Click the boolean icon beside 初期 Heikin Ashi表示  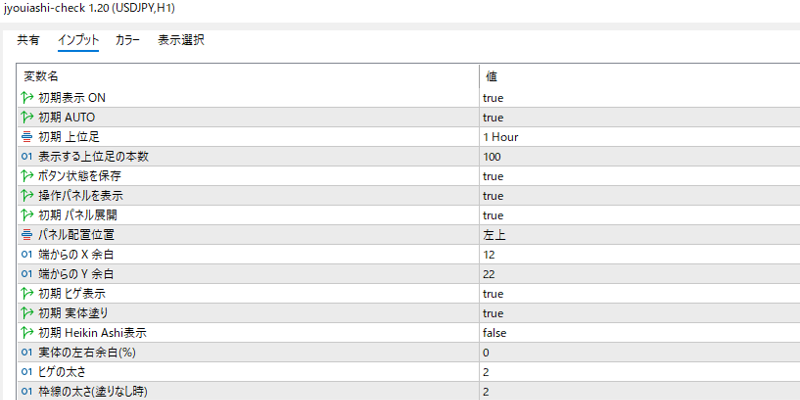point(27,333)
